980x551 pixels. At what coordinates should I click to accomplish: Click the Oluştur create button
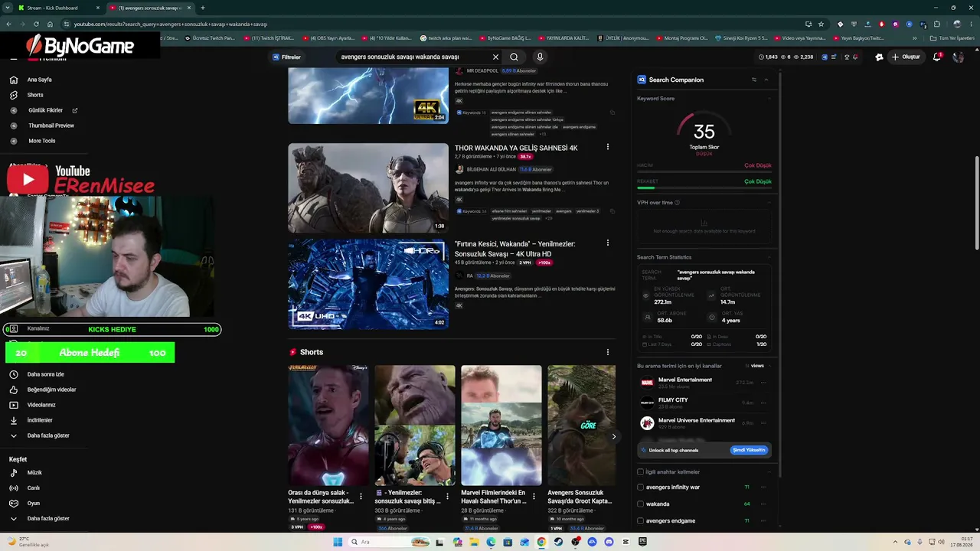pos(906,57)
